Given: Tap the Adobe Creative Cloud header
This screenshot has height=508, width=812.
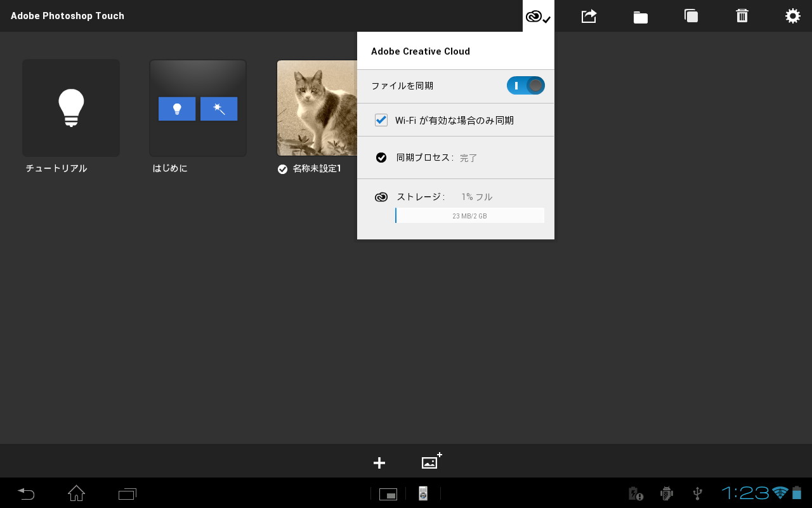Looking at the screenshot, I should coord(421,51).
